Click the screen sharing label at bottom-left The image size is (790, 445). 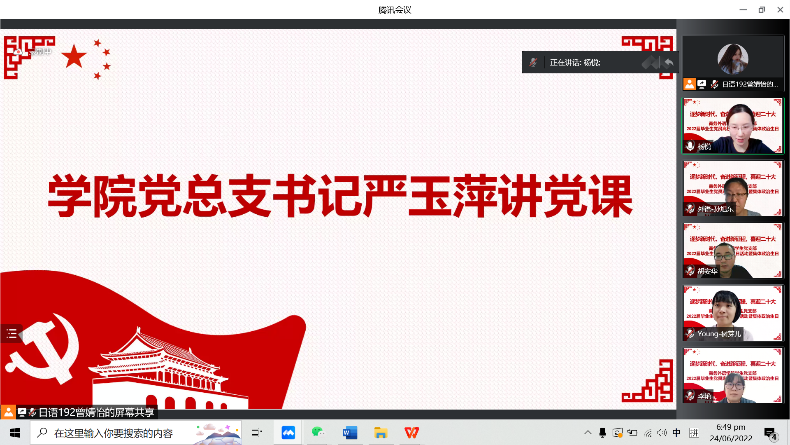coord(91,411)
